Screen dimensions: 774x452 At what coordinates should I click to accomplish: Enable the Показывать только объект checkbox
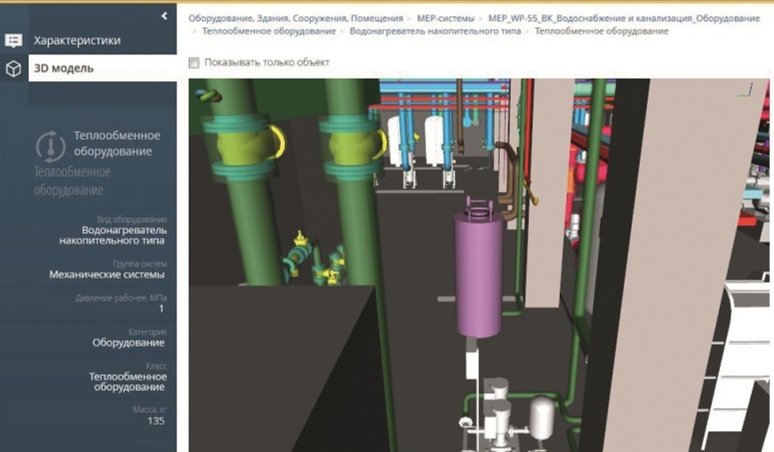tap(194, 63)
